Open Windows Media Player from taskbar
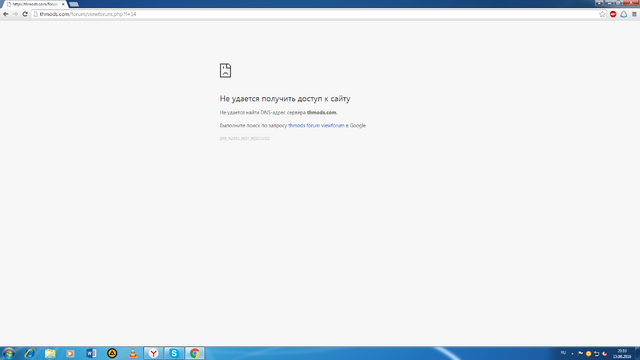 [x=70, y=353]
